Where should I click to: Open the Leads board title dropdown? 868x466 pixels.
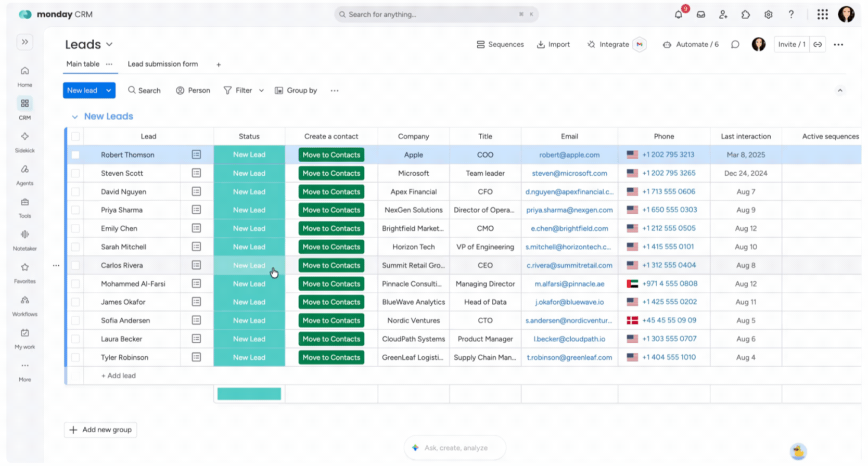(x=109, y=45)
